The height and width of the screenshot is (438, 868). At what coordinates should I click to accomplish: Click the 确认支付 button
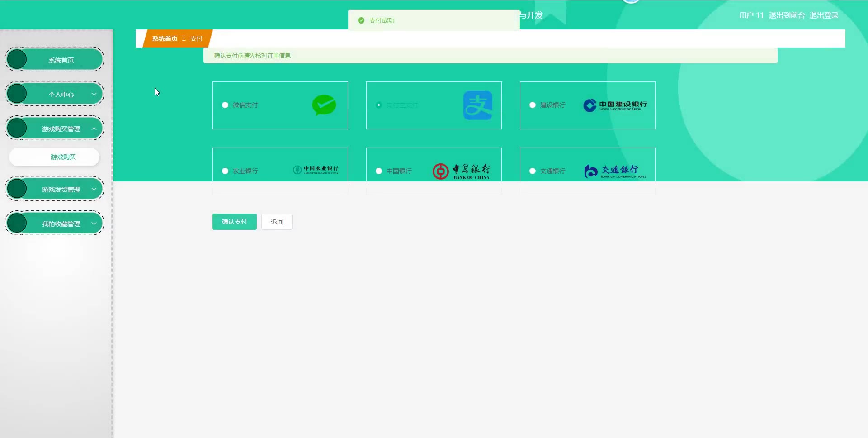[235, 222]
